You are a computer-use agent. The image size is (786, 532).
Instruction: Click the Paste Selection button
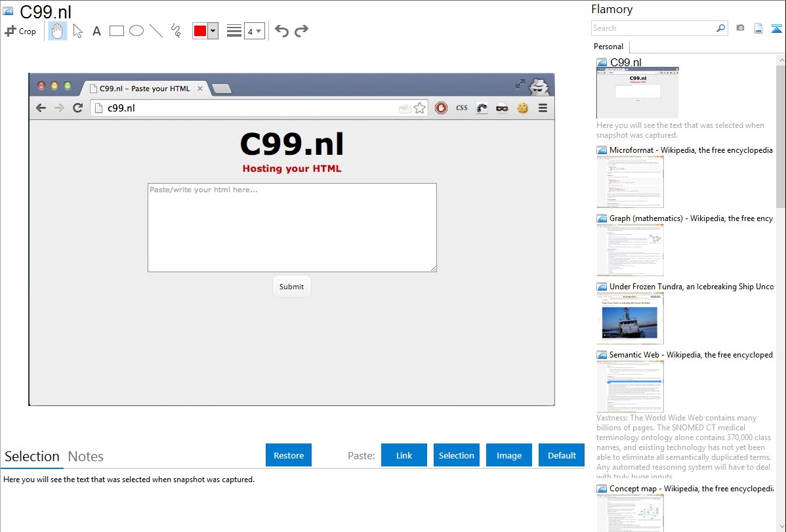(x=457, y=455)
